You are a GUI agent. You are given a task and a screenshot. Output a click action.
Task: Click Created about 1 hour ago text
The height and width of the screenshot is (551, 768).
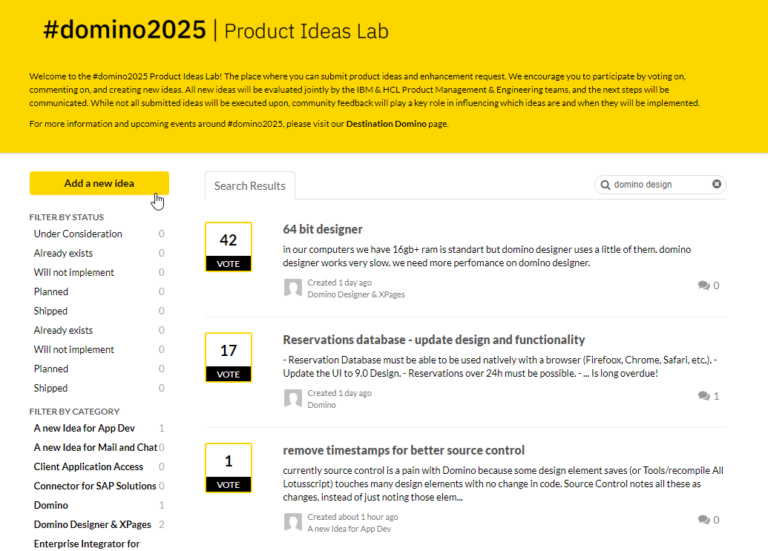coord(353,517)
